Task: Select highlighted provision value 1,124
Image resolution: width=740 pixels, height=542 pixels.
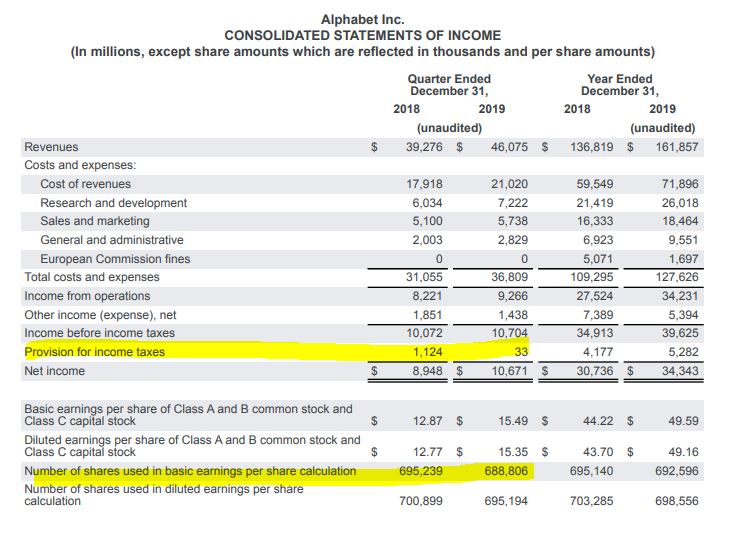Action: point(428,352)
